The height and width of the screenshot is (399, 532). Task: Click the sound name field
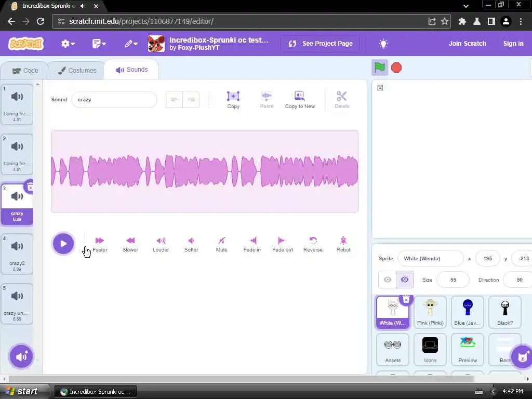(114, 100)
